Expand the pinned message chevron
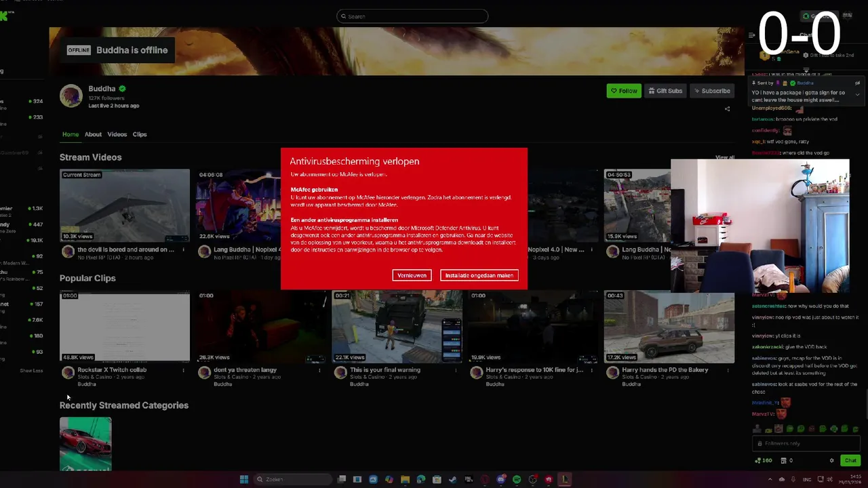This screenshot has height=488, width=868. click(x=857, y=94)
